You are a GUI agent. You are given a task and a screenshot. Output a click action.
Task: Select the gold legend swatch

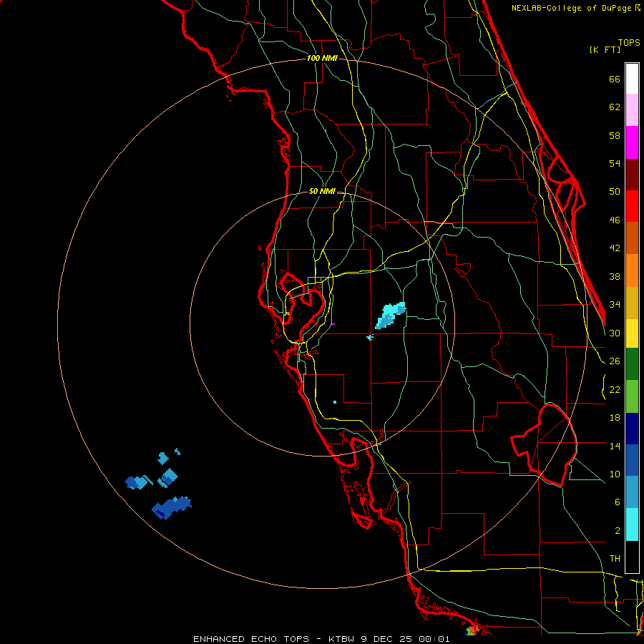pos(632,303)
